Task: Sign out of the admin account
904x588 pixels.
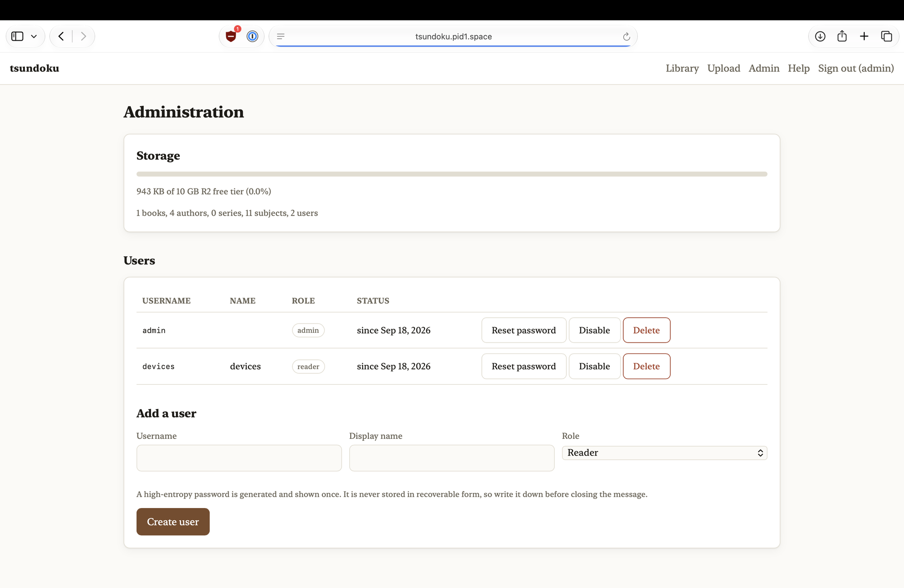Action: tap(856, 68)
